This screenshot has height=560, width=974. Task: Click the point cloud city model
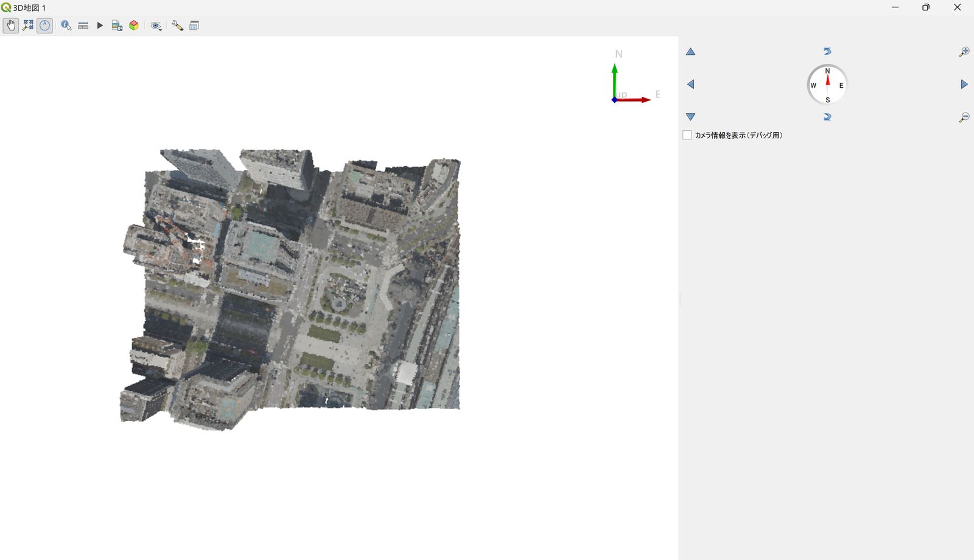(291, 289)
